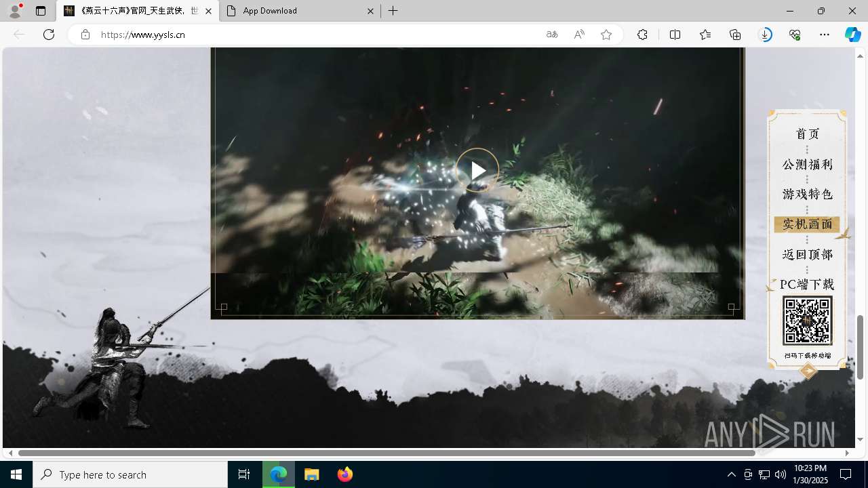View site information lock icon
Screen dimensions: 868x488
[85, 35]
